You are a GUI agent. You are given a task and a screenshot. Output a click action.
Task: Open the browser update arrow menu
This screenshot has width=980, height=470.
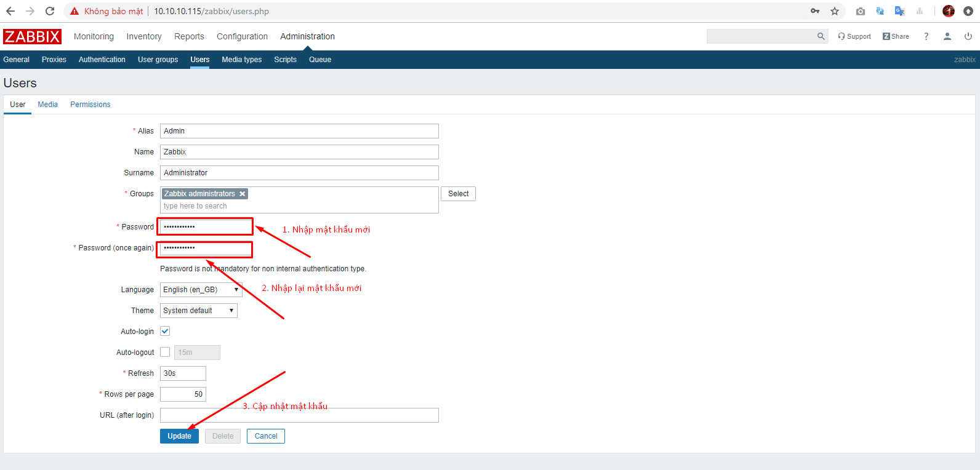[968, 11]
